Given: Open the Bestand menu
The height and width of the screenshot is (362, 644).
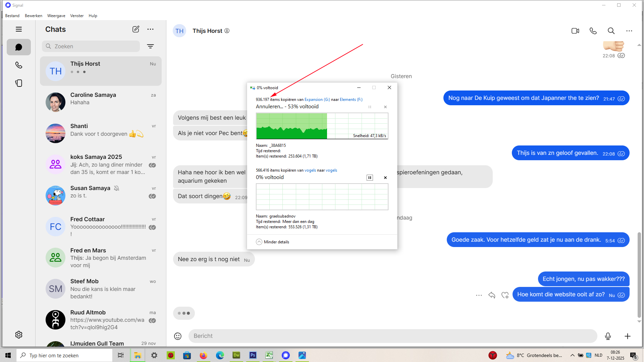Looking at the screenshot, I should coord(12,16).
